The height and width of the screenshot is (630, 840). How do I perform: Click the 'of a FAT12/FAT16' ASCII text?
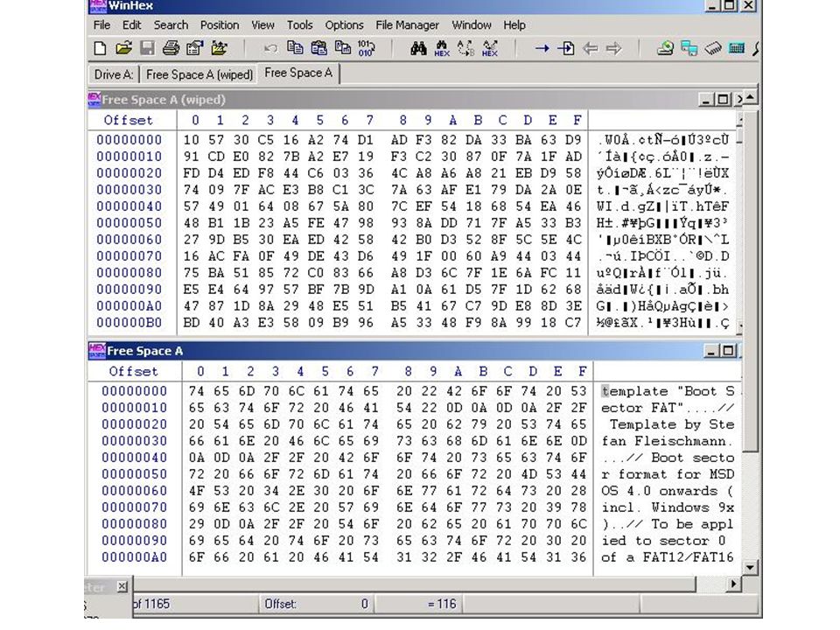[x=667, y=557]
